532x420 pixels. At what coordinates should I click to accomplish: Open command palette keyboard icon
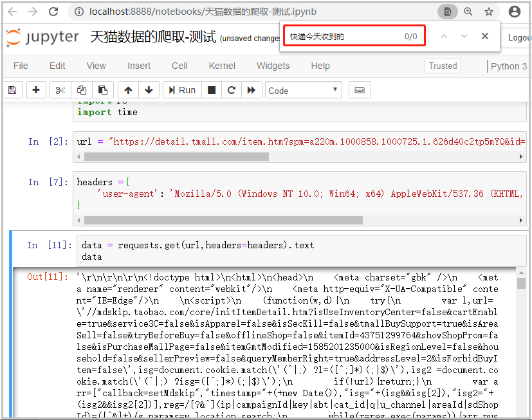pyautogui.click(x=360, y=90)
